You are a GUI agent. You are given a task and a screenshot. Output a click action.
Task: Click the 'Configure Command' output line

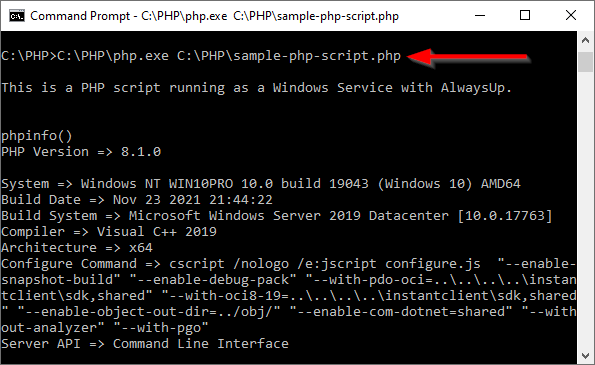coord(289,296)
